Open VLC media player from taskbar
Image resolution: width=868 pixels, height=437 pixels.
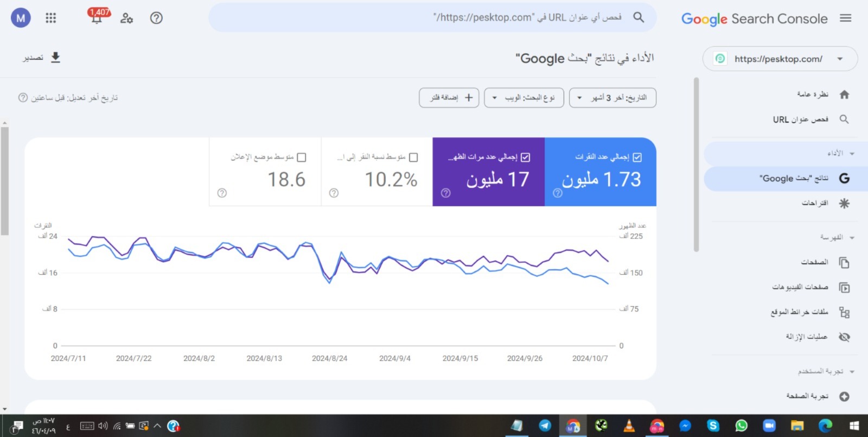629,426
